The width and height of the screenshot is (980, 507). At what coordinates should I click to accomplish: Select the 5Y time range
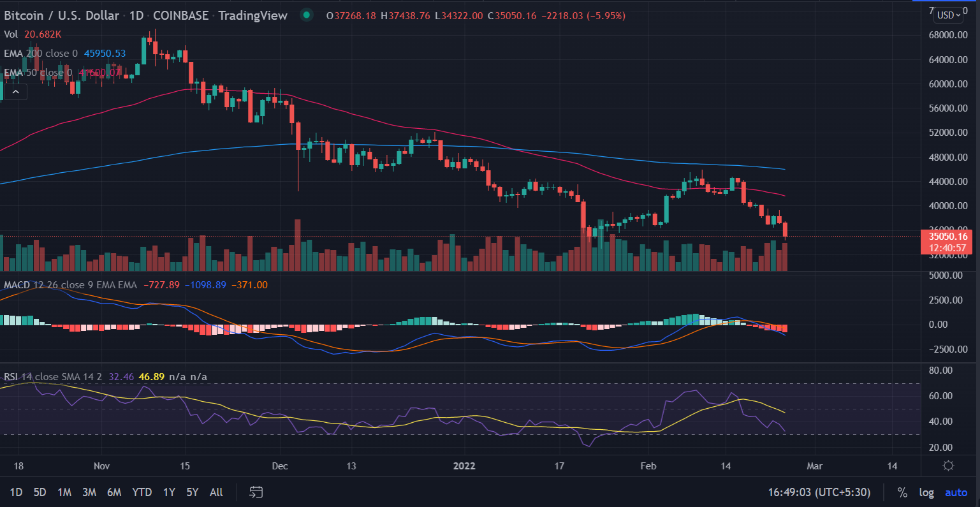pos(193,492)
